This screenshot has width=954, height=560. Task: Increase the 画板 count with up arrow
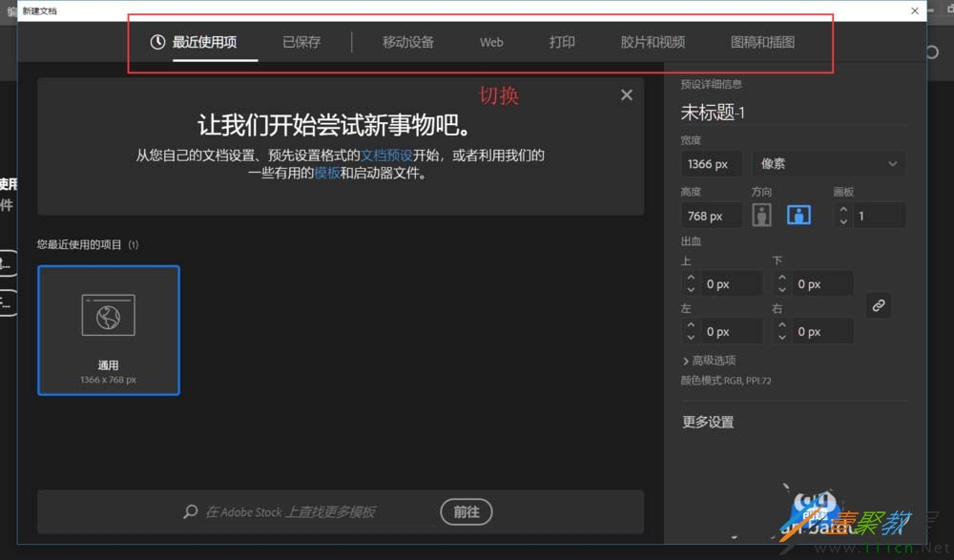pos(843,210)
